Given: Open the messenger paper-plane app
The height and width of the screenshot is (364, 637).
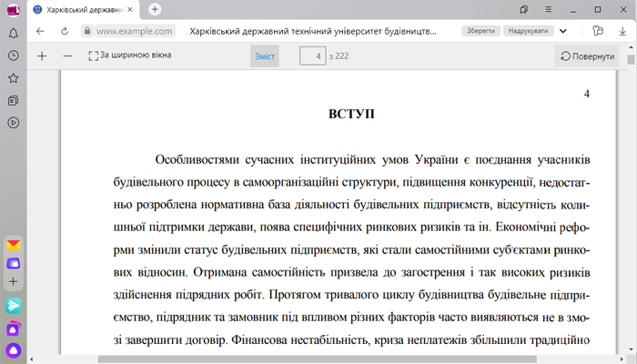Looking at the screenshot, I should [x=14, y=306].
